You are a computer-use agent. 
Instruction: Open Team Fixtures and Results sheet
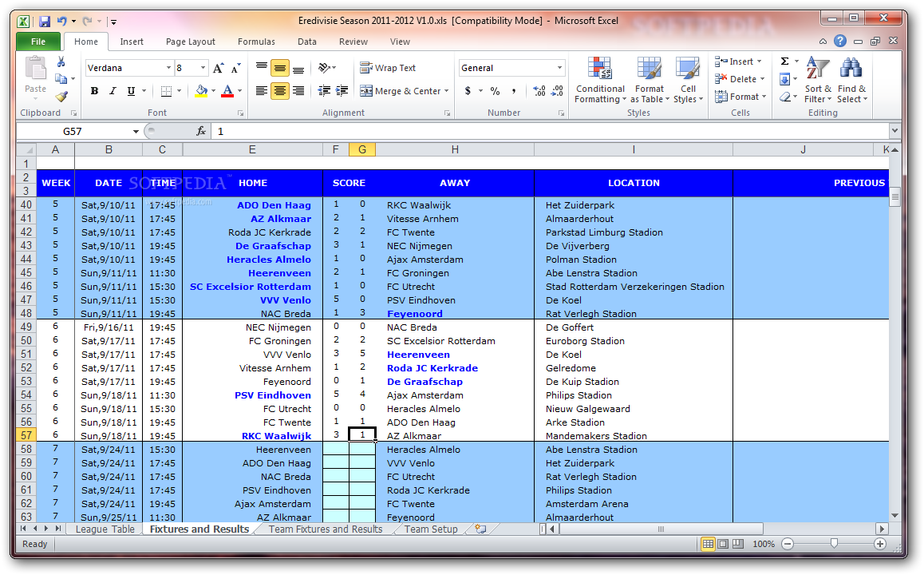(326, 529)
